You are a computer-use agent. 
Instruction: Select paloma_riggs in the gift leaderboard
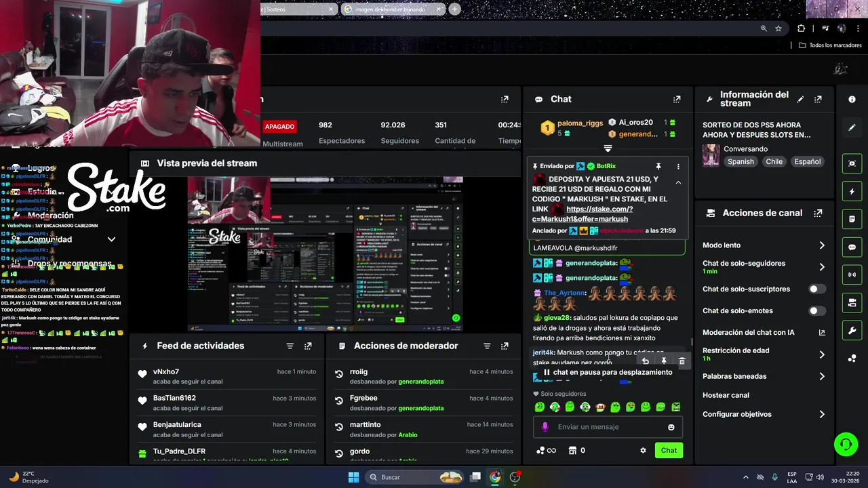(580, 123)
